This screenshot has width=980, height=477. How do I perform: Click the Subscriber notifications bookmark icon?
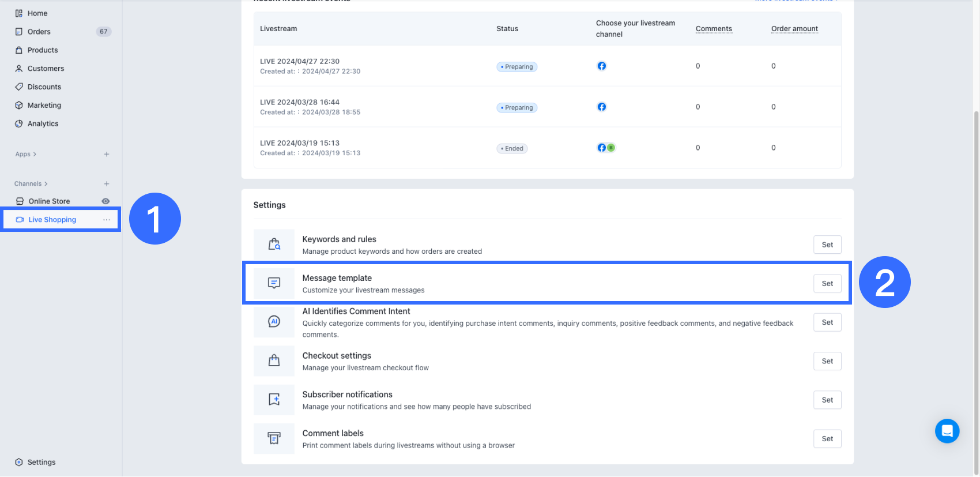click(274, 400)
